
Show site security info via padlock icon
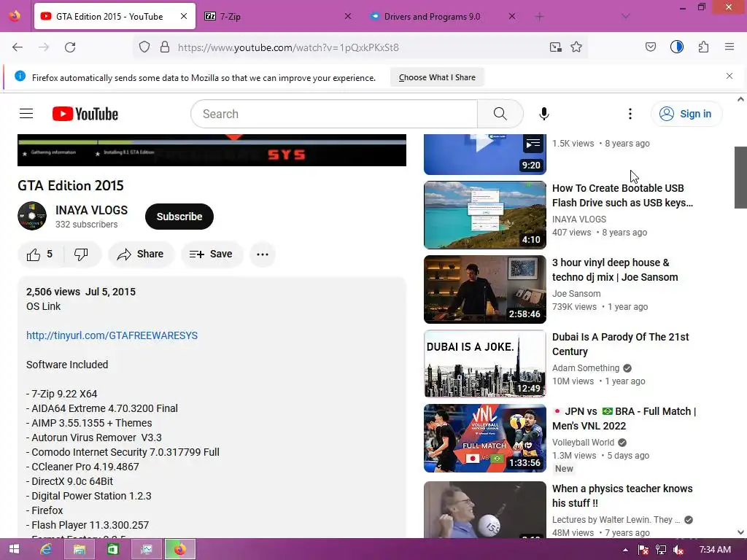pyautogui.click(x=165, y=47)
